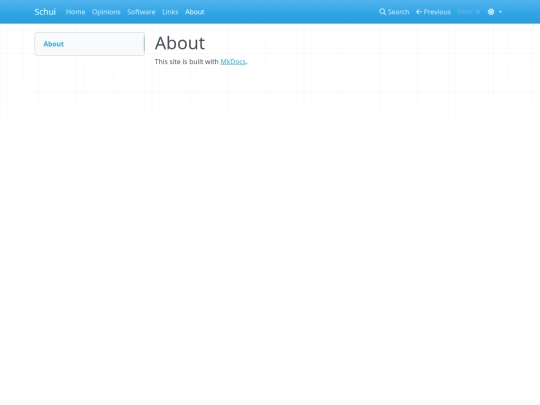This screenshot has width=540, height=405.
Task: Select the About nav item
Action: point(195,12)
